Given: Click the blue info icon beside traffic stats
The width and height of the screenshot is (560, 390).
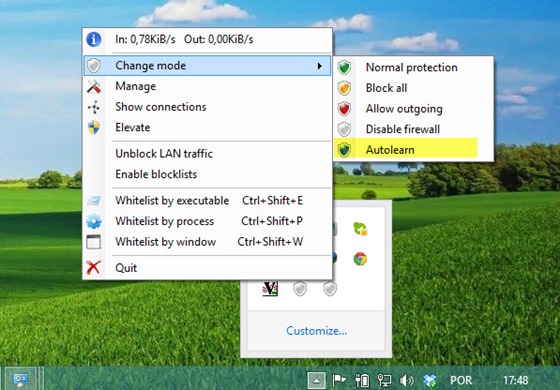Looking at the screenshot, I should click(x=94, y=39).
